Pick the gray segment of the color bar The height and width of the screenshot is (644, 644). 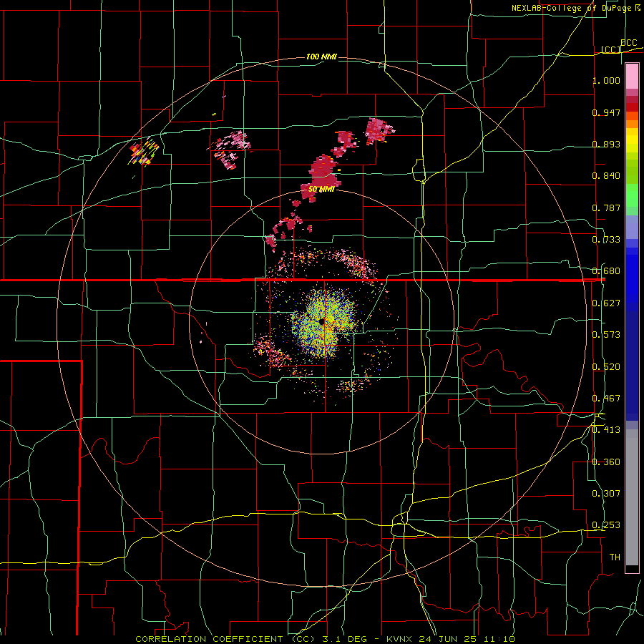(x=632, y=497)
